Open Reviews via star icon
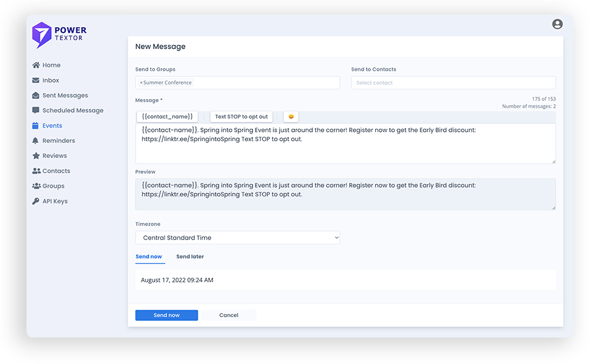 point(36,156)
